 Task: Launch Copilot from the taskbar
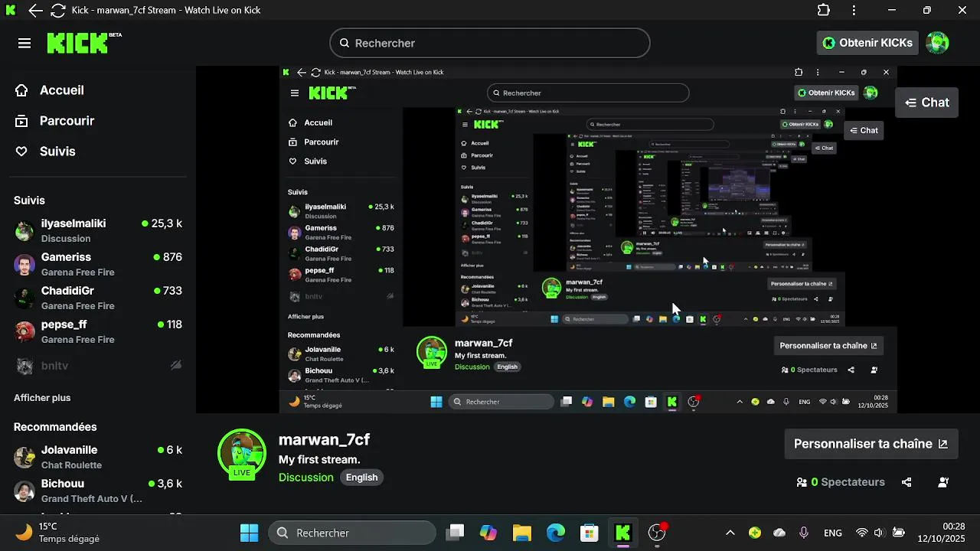coord(488,533)
